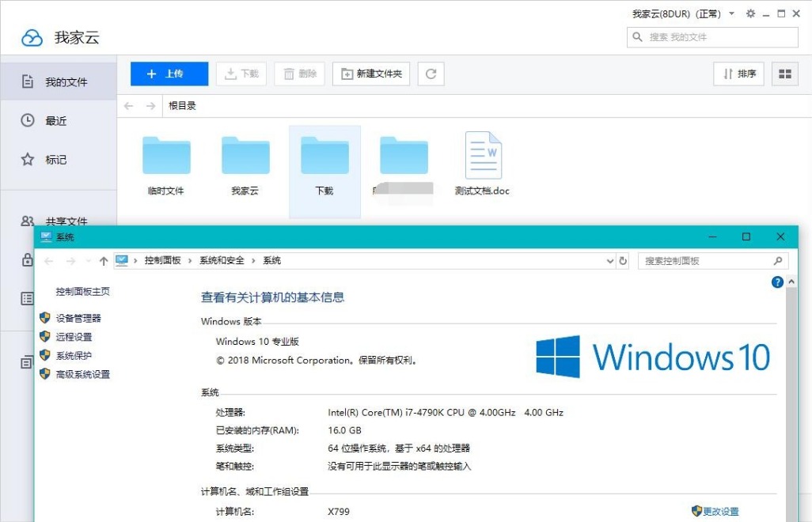This screenshot has height=522, width=812.
Task: Click the 系统 window title icon
Action: click(x=47, y=237)
